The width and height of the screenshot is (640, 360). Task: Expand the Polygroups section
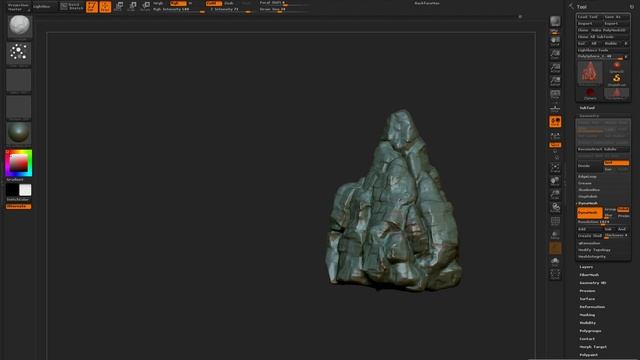tap(590, 331)
